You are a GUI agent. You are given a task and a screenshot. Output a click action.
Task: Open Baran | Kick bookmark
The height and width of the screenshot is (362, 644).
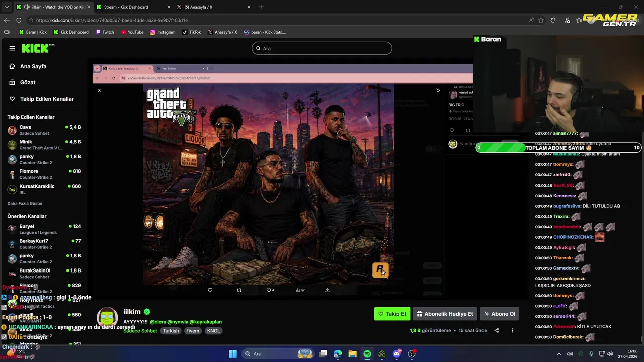pos(32,32)
